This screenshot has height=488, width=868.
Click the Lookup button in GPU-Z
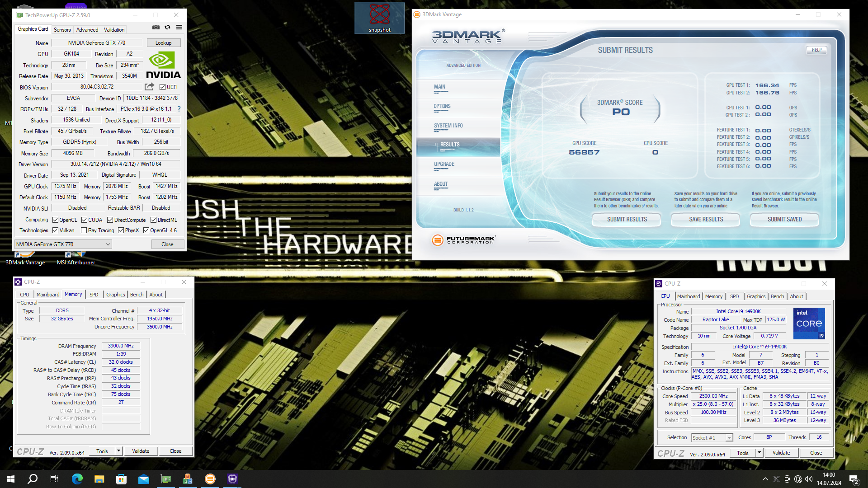(164, 43)
